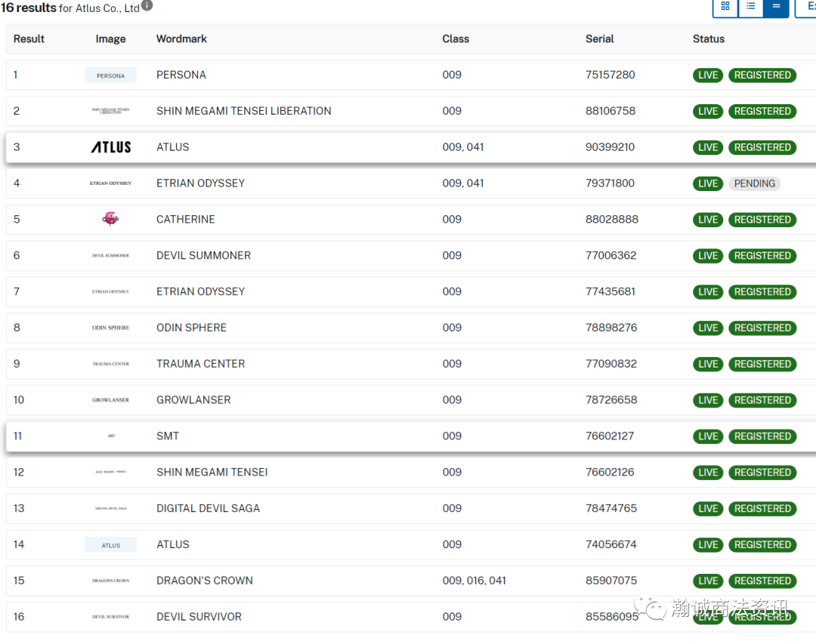Open the TRAUMA CENTER wordmark record
Viewport: 816px width, 644px height.
(x=200, y=364)
